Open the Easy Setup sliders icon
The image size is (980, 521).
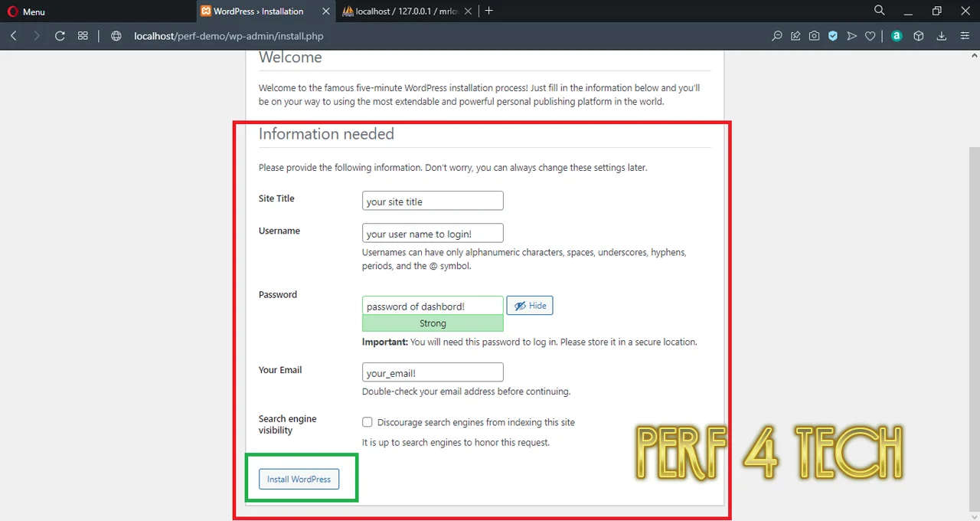click(965, 36)
